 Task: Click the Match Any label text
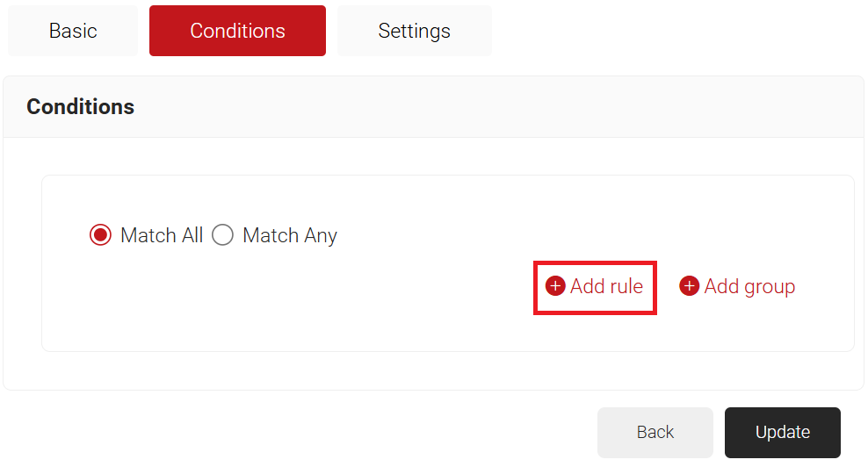(290, 235)
